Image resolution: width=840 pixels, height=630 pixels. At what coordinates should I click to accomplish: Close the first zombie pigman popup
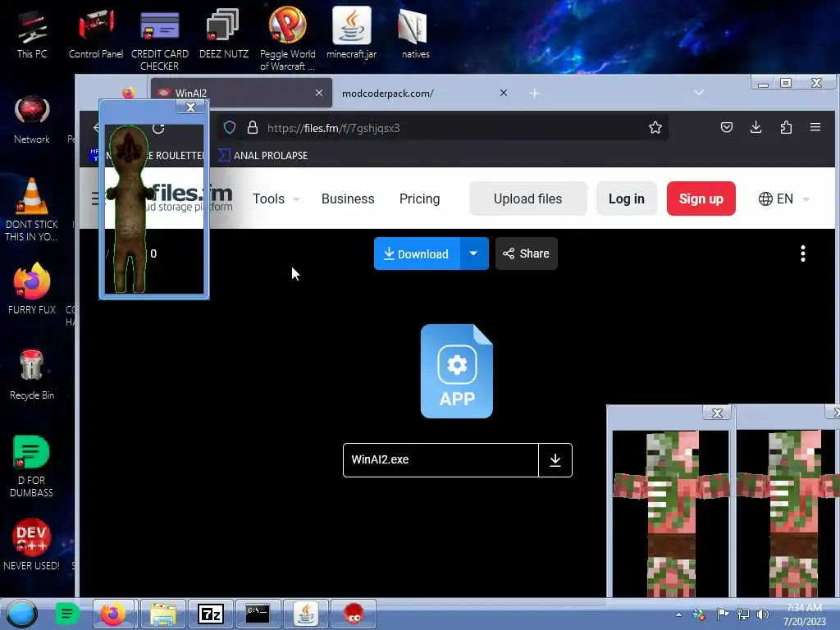(x=717, y=413)
